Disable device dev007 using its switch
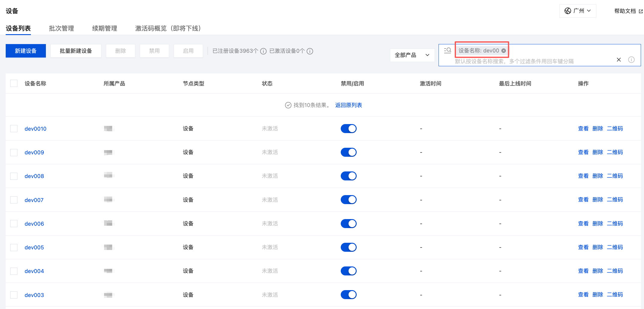644x309 pixels. (x=349, y=200)
